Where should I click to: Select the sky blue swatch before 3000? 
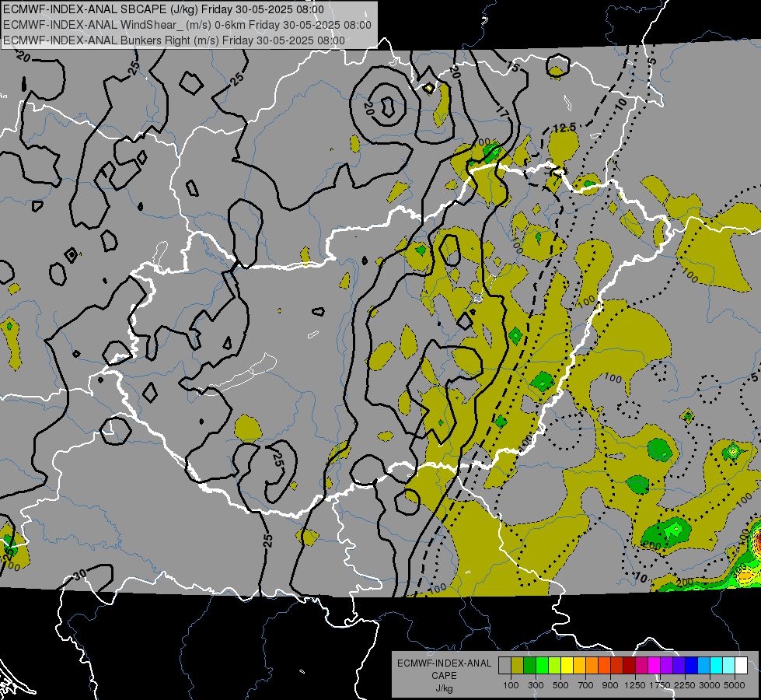pyautogui.click(x=703, y=665)
